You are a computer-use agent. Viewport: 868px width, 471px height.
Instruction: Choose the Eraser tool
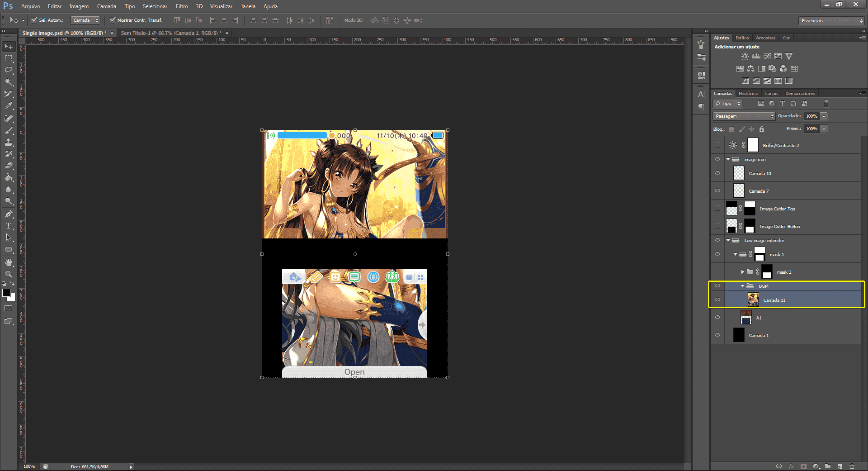pos(9,166)
